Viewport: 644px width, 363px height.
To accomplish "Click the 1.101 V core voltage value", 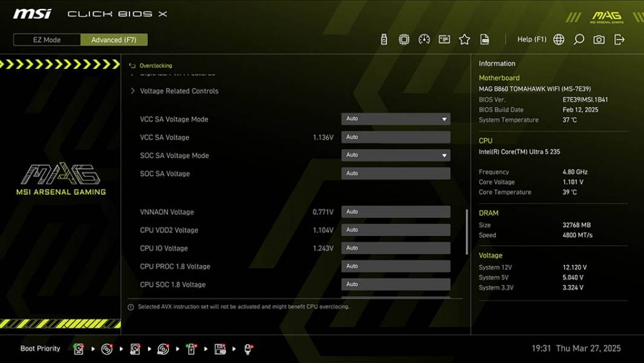I will pos(573,182).
